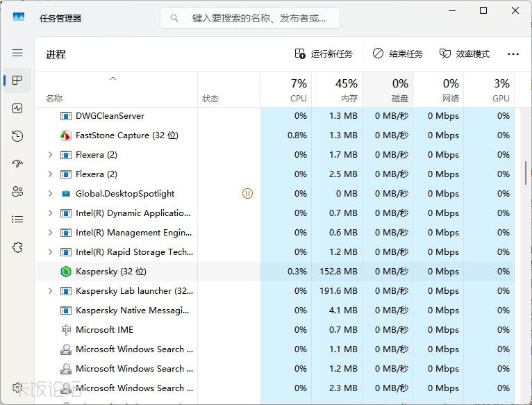The width and height of the screenshot is (532, 405).
Task: Open the Settings gear icon
Action: [x=17, y=388]
